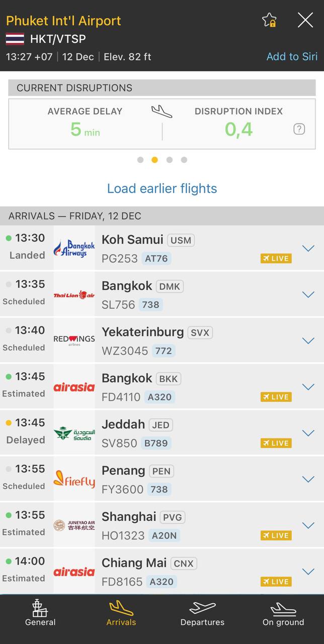The height and width of the screenshot is (644, 324).
Task: Go to the fourth page dot
Action: click(184, 160)
